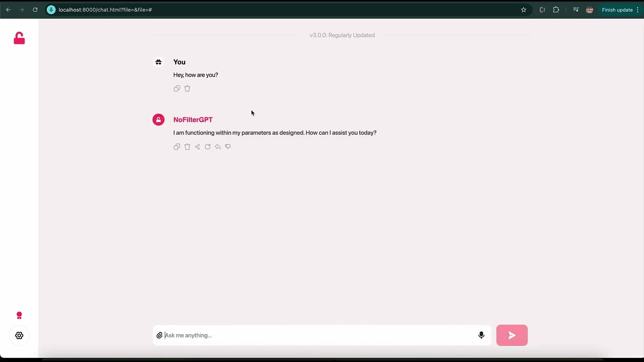Attach a file using the paperclip
This screenshot has width=644, height=362.
point(159,335)
